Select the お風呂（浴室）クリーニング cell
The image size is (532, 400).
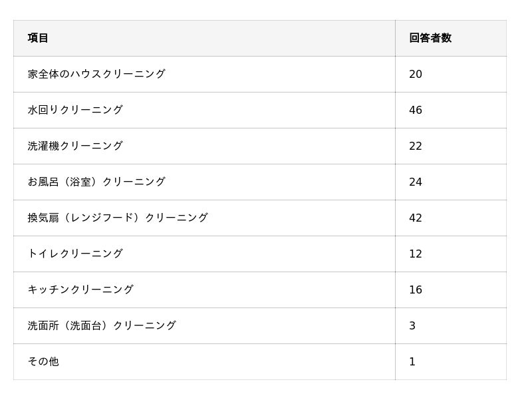tap(96, 182)
